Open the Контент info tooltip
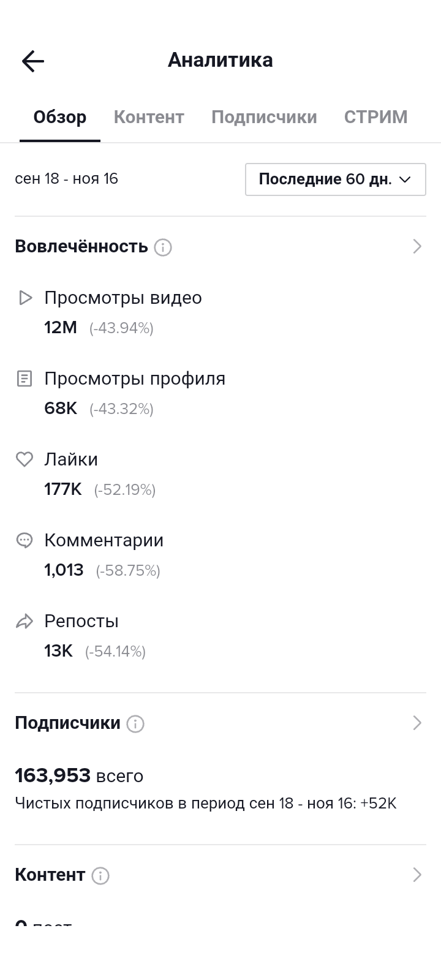Image resolution: width=441 pixels, height=980 pixels. click(101, 875)
